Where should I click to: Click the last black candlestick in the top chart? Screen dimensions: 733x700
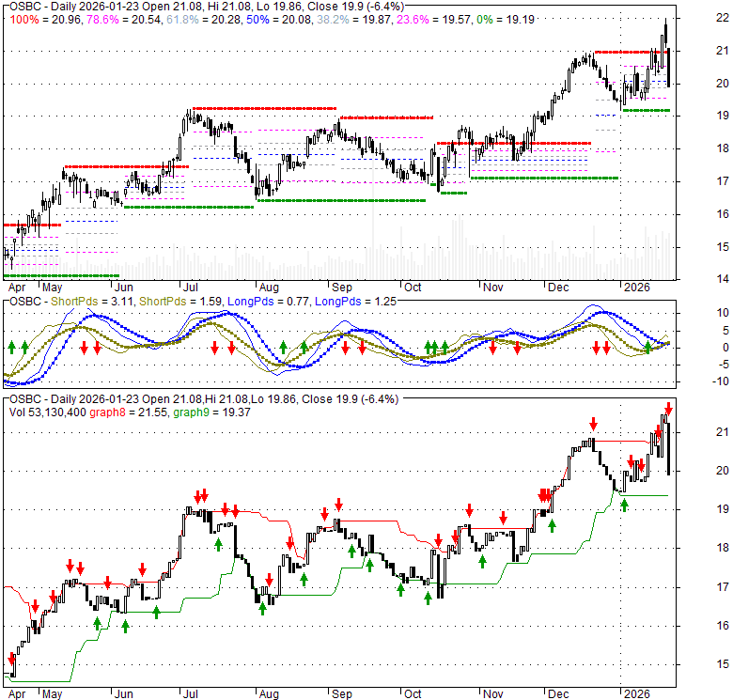coord(669,67)
